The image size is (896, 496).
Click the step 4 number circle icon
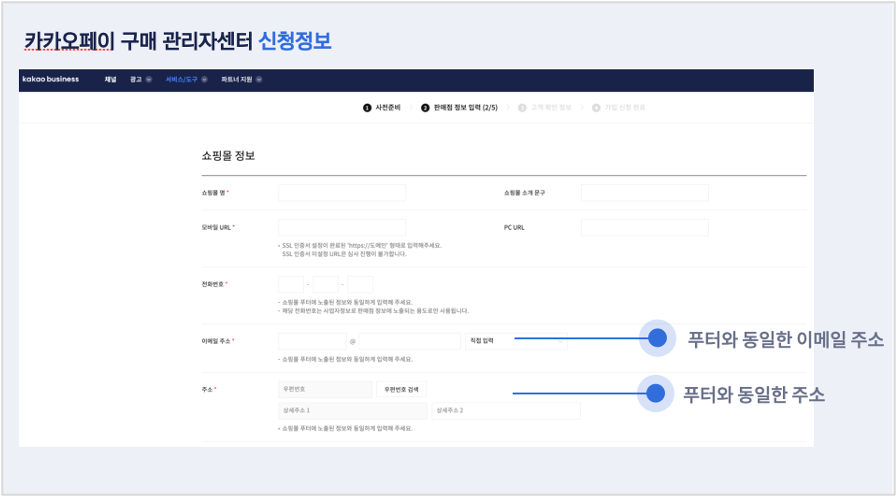596,108
